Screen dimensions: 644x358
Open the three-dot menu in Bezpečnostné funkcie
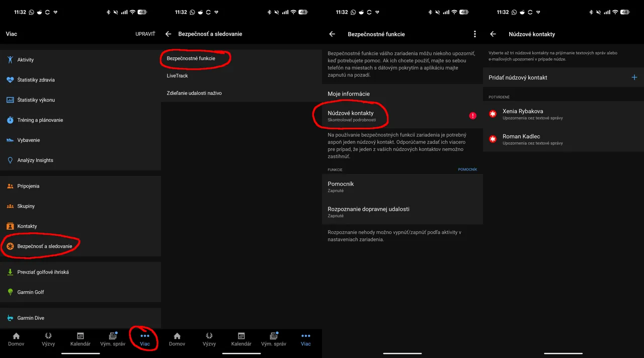tap(474, 34)
